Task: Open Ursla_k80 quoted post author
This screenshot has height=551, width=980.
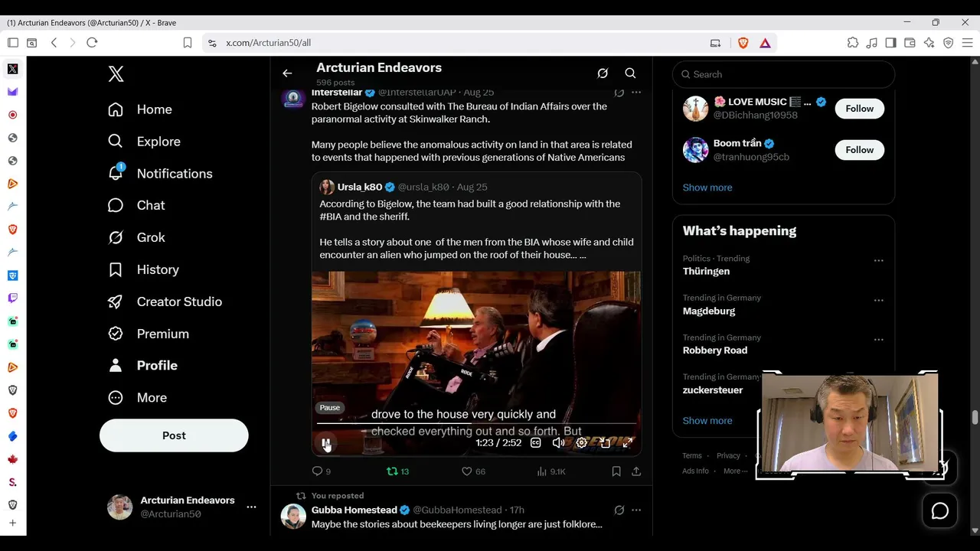Action: 360,187
